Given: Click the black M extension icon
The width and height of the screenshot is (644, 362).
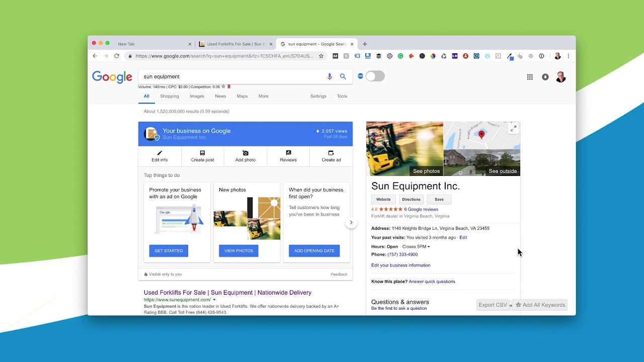Looking at the screenshot, I should [x=336, y=56].
